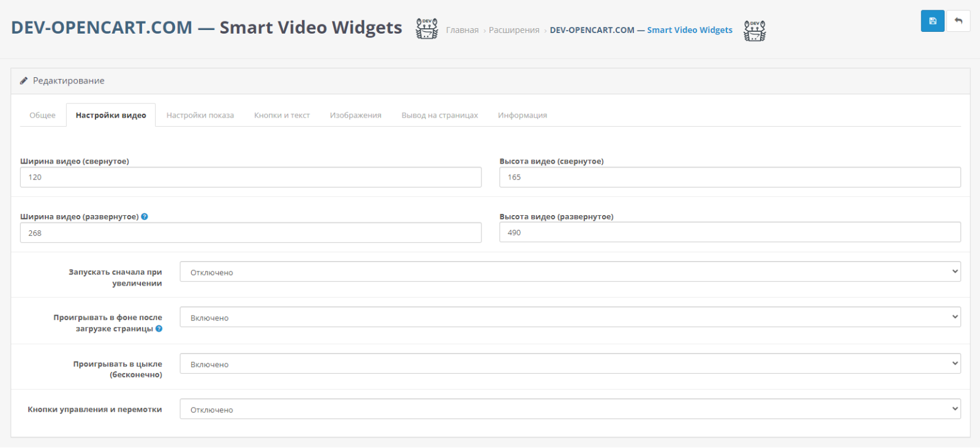Click Smart Video Widgets breadcrumb link
Screen dimensions: 980x448
[x=641, y=30]
